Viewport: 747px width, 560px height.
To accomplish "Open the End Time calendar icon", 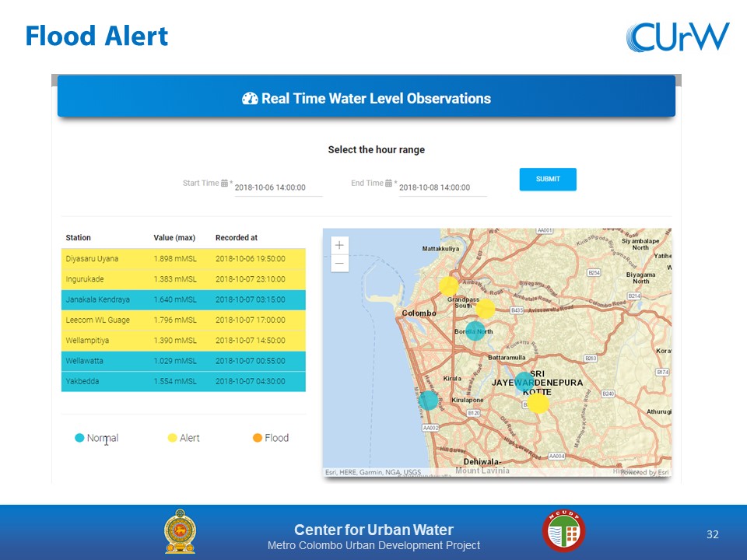I will 388,183.
